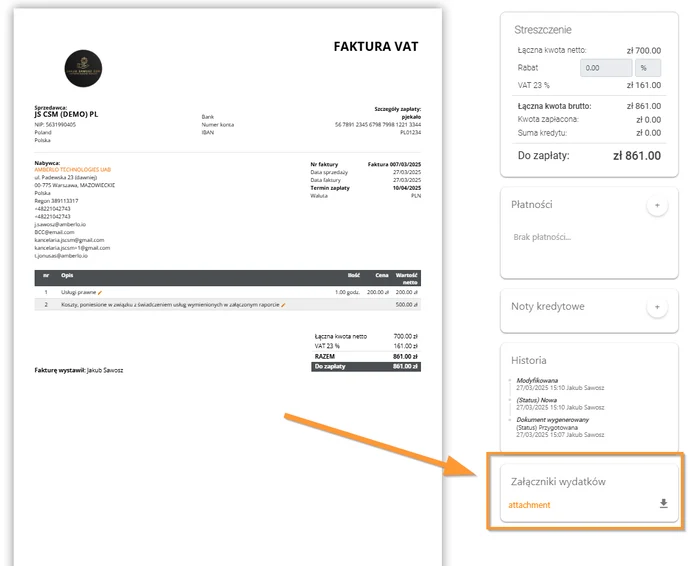Click the Rabat amount input field
Screen dimensions: 688x566
coord(606,68)
